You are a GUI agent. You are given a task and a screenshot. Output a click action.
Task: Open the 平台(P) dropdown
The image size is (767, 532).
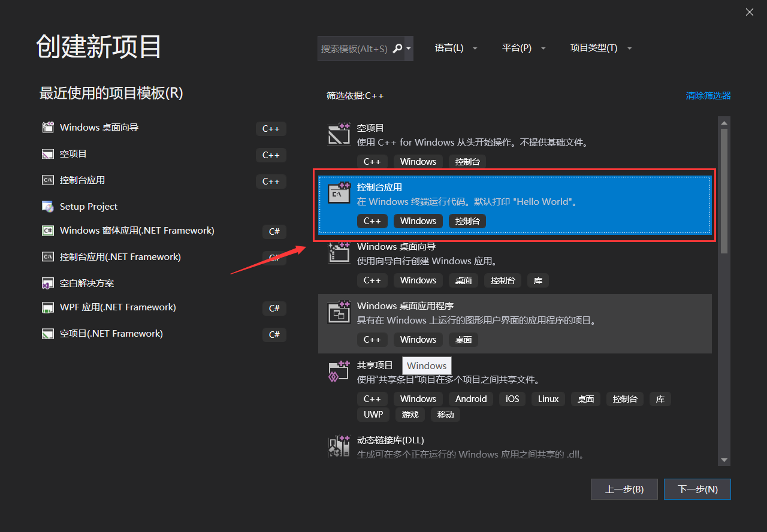click(x=523, y=48)
